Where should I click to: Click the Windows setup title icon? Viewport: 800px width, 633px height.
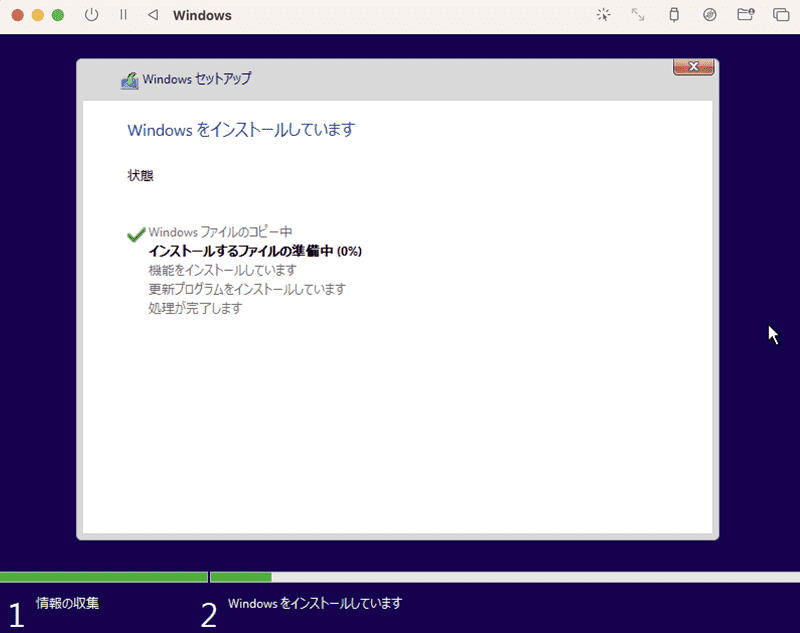(130, 81)
